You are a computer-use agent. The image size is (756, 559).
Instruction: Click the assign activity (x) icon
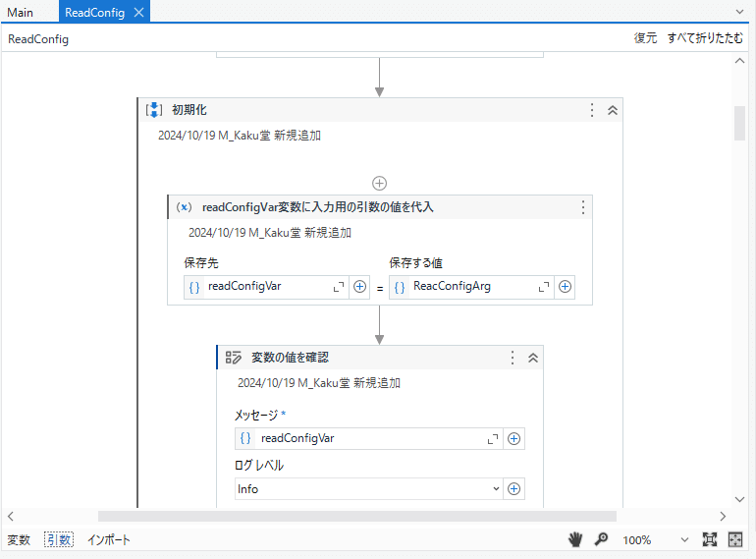click(184, 207)
